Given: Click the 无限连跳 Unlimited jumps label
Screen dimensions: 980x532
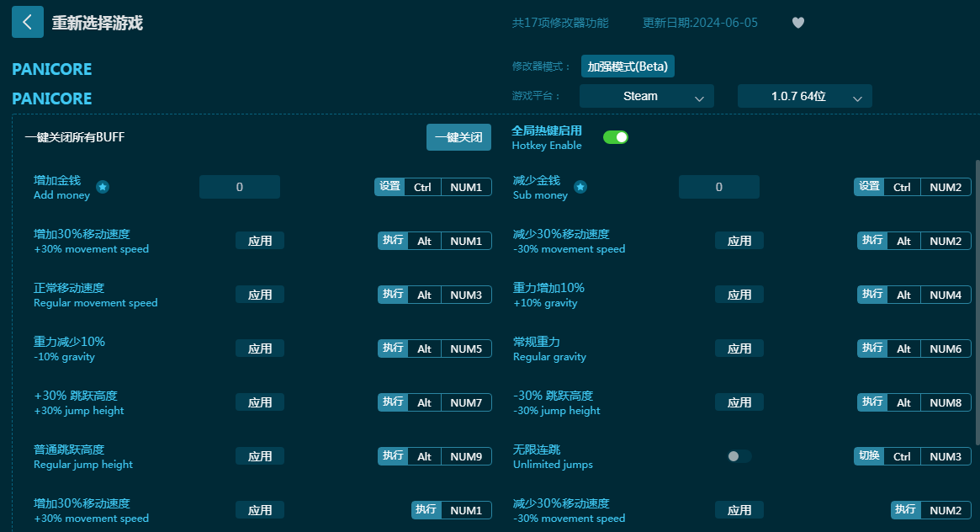Looking at the screenshot, I should (x=553, y=457).
